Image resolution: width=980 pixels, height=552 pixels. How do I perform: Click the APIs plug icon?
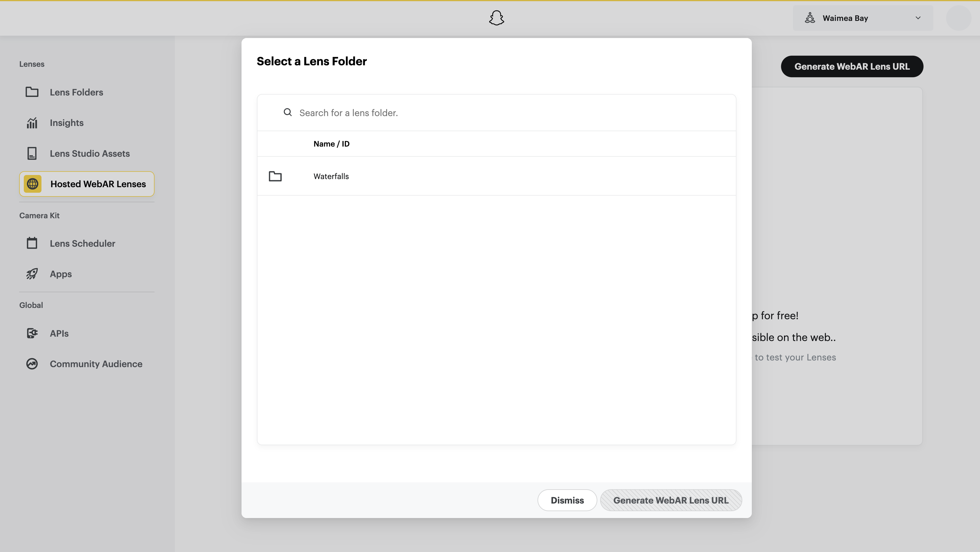click(x=32, y=333)
